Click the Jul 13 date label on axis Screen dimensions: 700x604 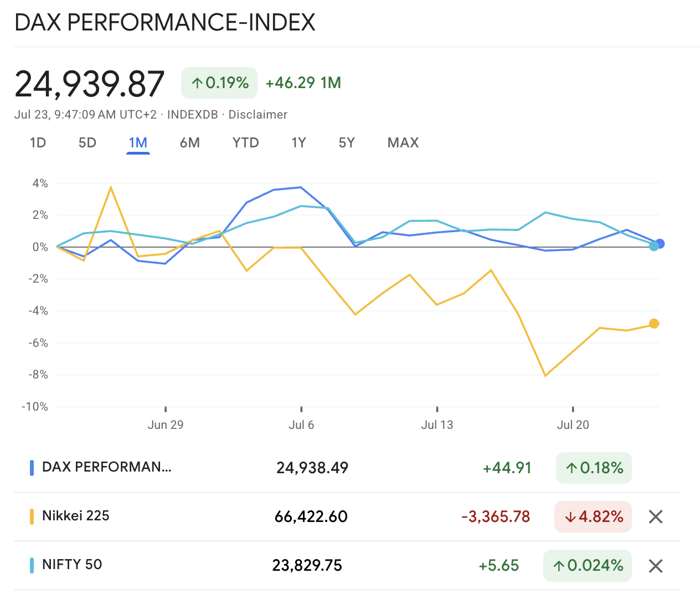click(437, 425)
